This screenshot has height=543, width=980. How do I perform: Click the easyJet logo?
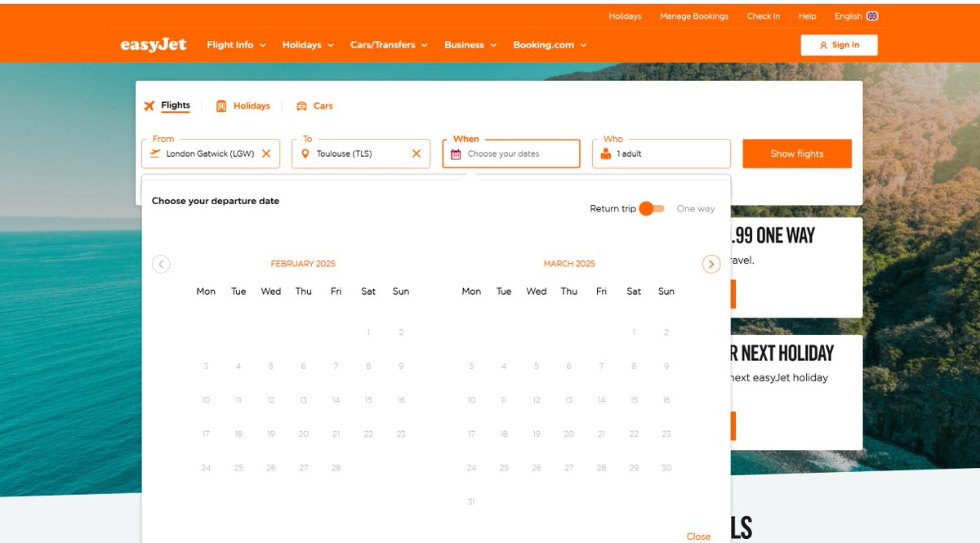coord(154,45)
